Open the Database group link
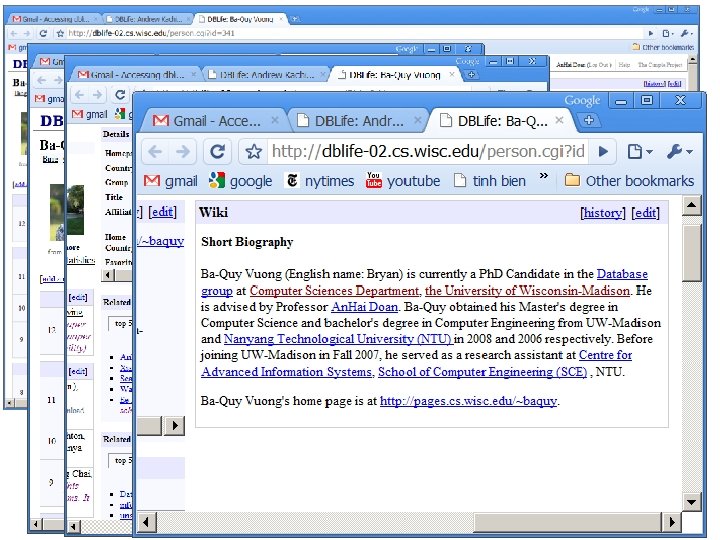The height and width of the screenshot is (540, 720). pyautogui.click(x=622, y=274)
